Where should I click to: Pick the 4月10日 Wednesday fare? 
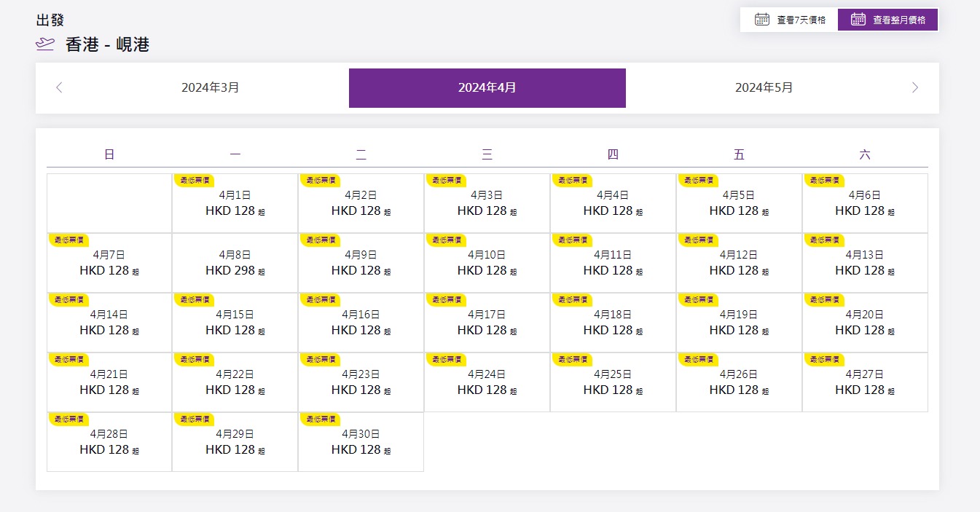pos(487,264)
